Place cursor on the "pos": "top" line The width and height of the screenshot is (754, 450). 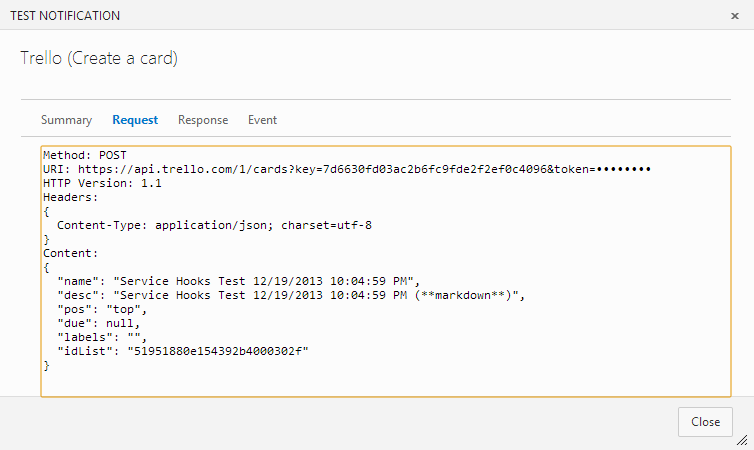coord(102,310)
